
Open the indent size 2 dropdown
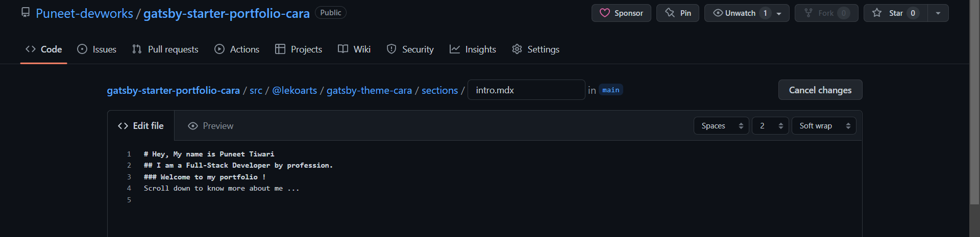coord(770,126)
